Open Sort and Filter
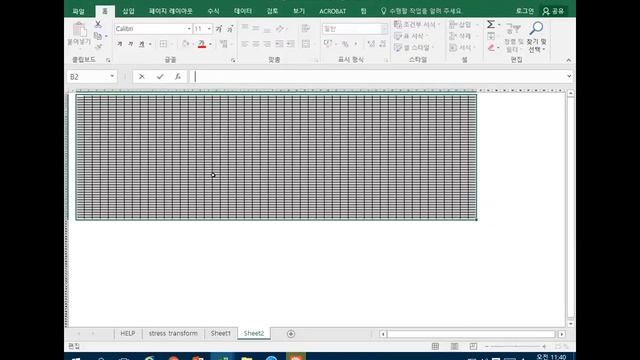This screenshot has height=360, width=640. click(513, 38)
